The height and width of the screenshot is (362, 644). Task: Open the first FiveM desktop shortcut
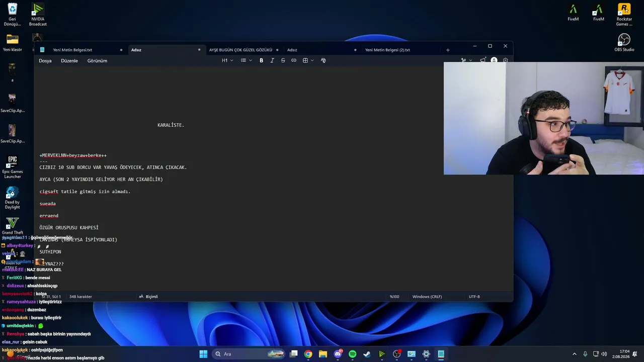pos(573,12)
